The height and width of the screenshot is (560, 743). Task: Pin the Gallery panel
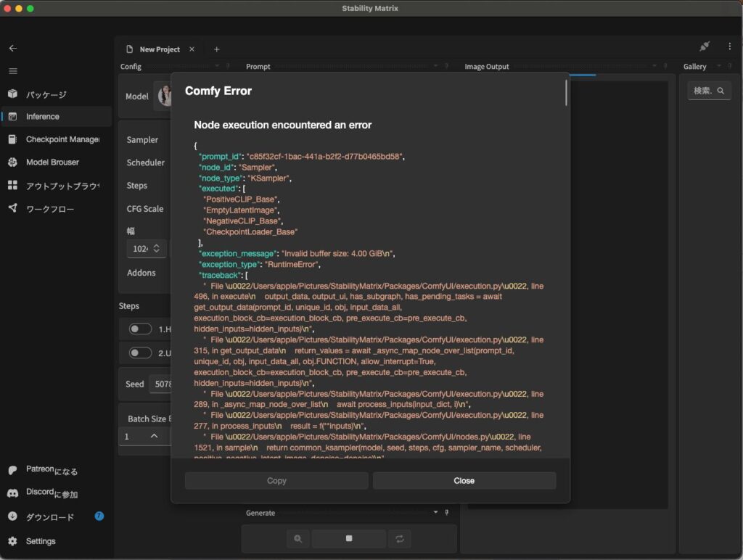[730, 66]
